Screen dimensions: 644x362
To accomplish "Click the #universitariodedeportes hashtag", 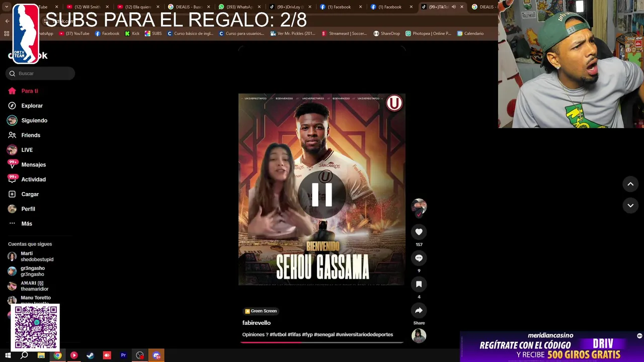I will point(364,335).
